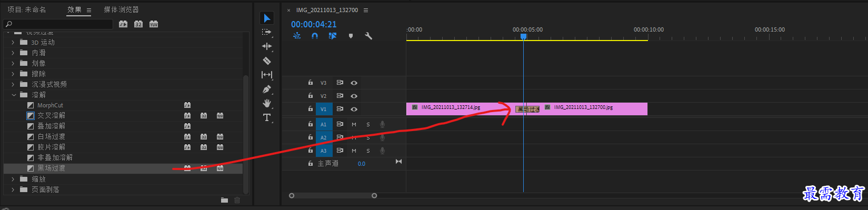Close the IMG_20211013_132700 sequence tab
Screen dimensions: 868x210
pos(288,10)
